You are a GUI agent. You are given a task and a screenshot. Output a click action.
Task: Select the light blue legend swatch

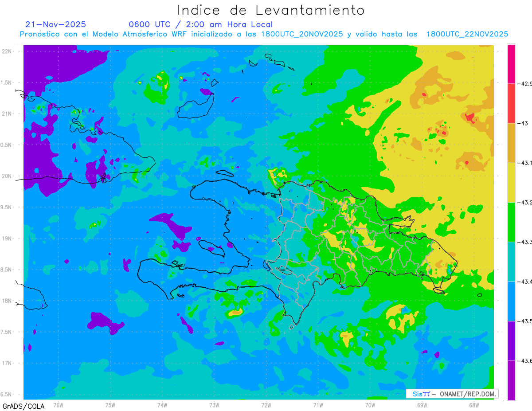coord(511,301)
